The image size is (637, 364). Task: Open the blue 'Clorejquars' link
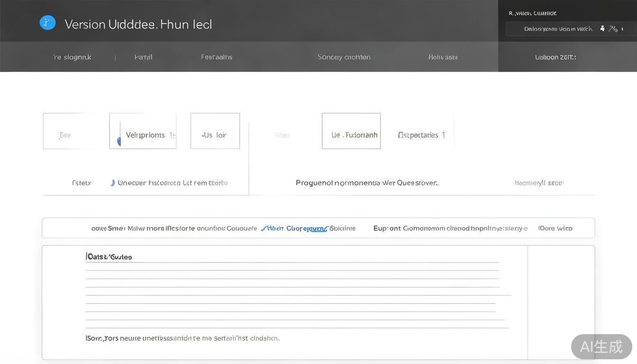click(x=307, y=228)
